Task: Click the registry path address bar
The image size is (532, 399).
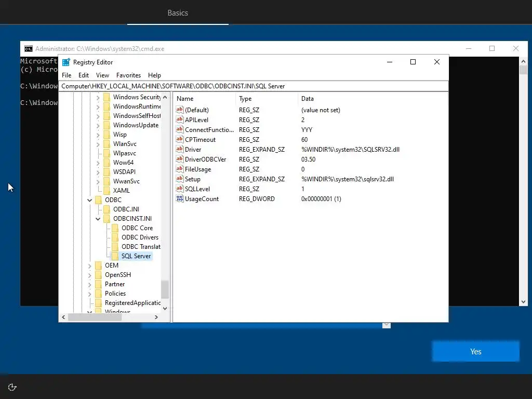Action: point(254,86)
